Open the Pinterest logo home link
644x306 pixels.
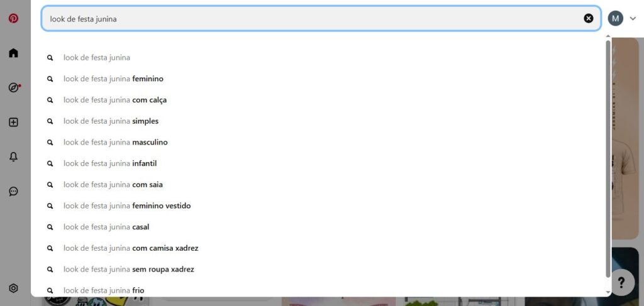[14, 18]
